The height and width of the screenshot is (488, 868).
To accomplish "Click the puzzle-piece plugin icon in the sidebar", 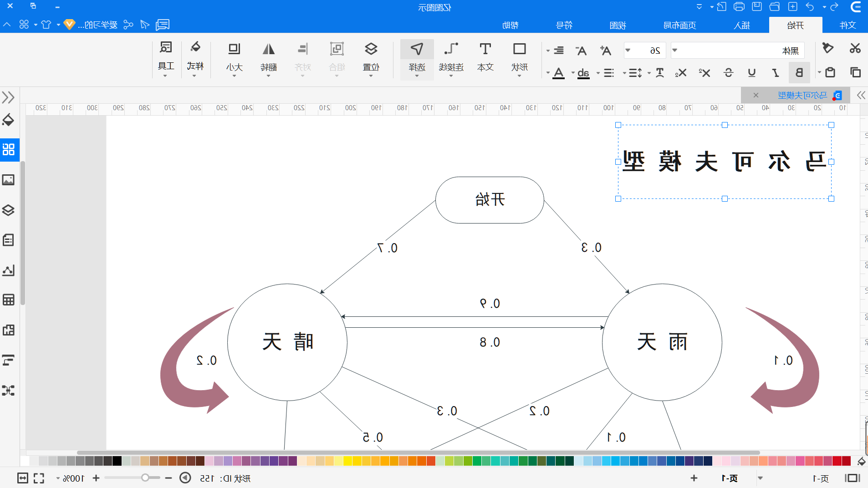I will tap(8, 330).
